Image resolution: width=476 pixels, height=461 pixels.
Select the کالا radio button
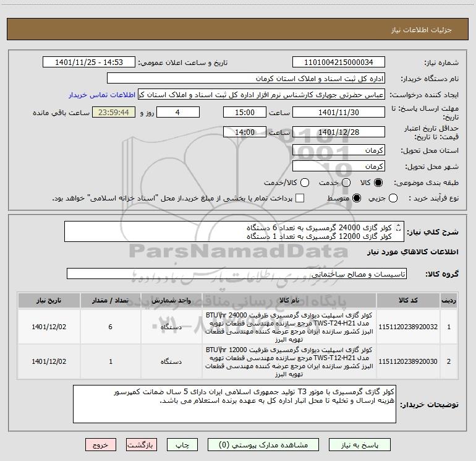coord(378,183)
